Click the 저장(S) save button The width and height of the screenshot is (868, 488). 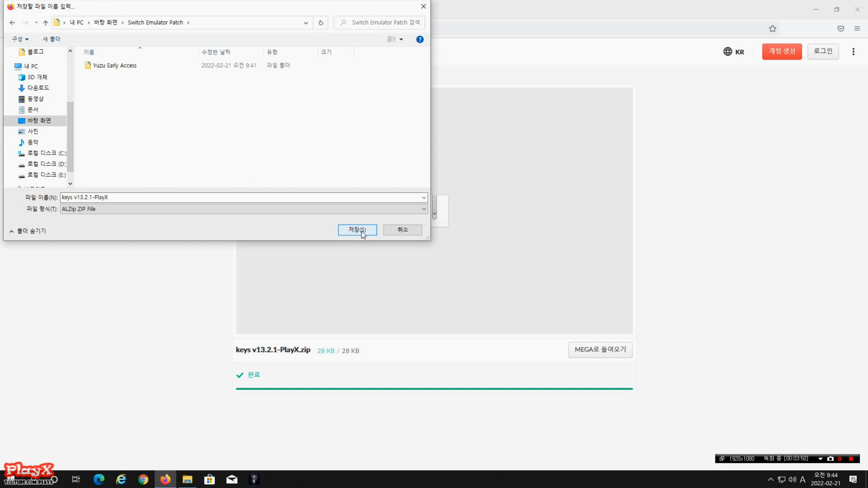point(357,230)
